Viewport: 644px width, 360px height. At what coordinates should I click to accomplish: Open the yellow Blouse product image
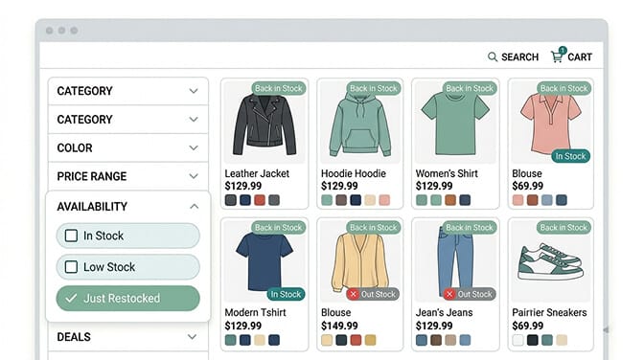(359, 261)
